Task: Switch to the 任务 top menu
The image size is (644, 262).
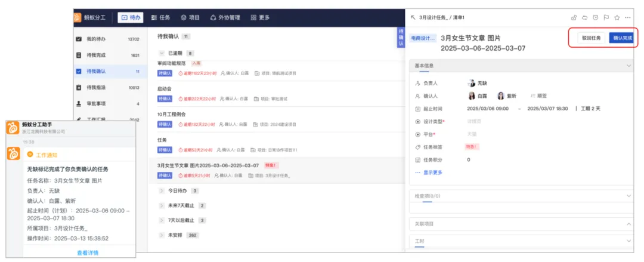Action: pos(160,18)
